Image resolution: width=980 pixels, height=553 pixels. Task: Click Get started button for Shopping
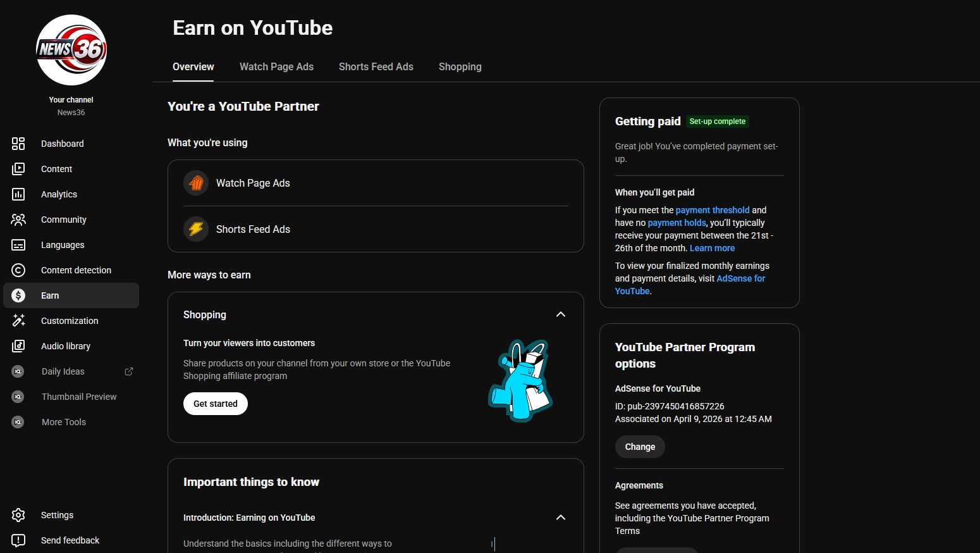pyautogui.click(x=216, y=404)
